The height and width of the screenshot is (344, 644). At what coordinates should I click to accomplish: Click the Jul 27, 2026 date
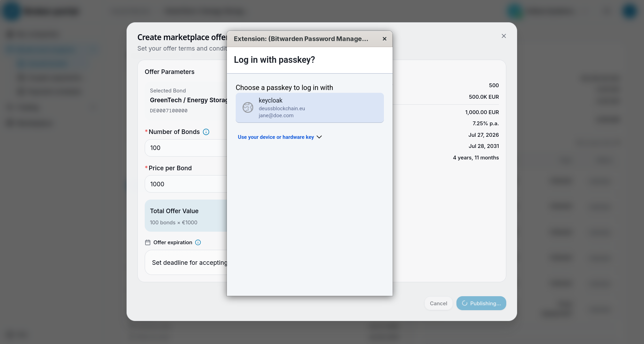click(484, 135)
